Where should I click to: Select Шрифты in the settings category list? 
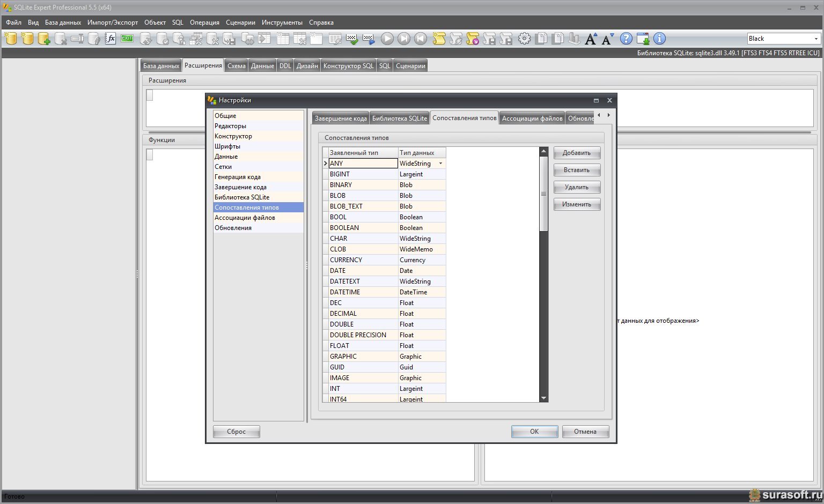click(227, 146)
